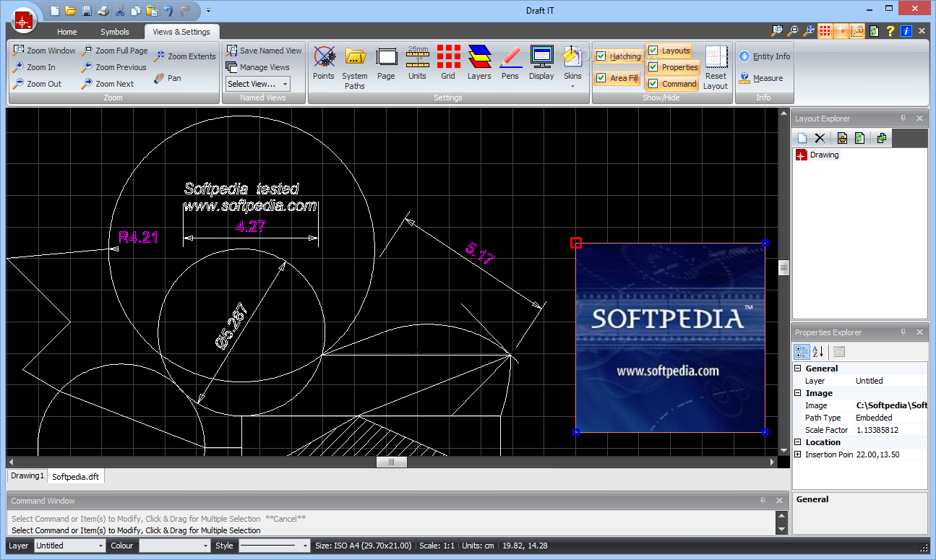Toggle the snap point button at top right
This screenshot has height=560, width=936.
pyautogui.click(x=841, y=31)
